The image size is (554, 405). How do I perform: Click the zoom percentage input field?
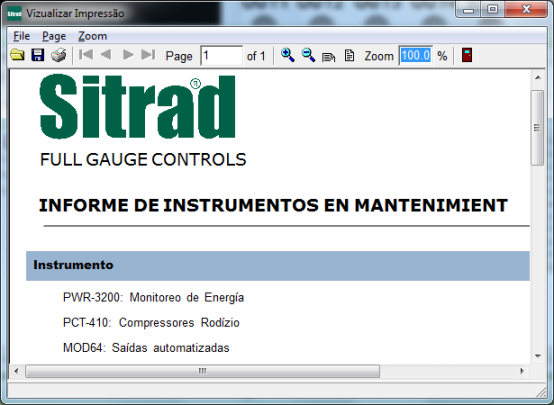click(416, 55)
